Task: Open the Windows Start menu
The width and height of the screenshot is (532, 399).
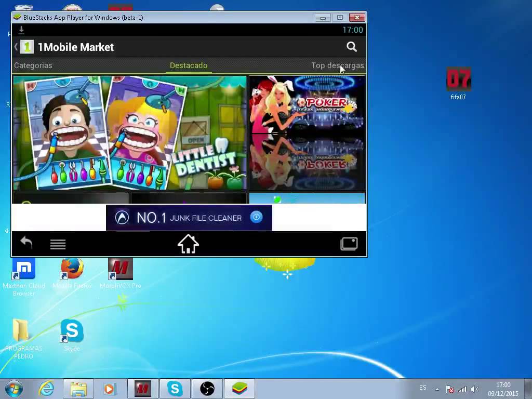Action: click(14, 389)
